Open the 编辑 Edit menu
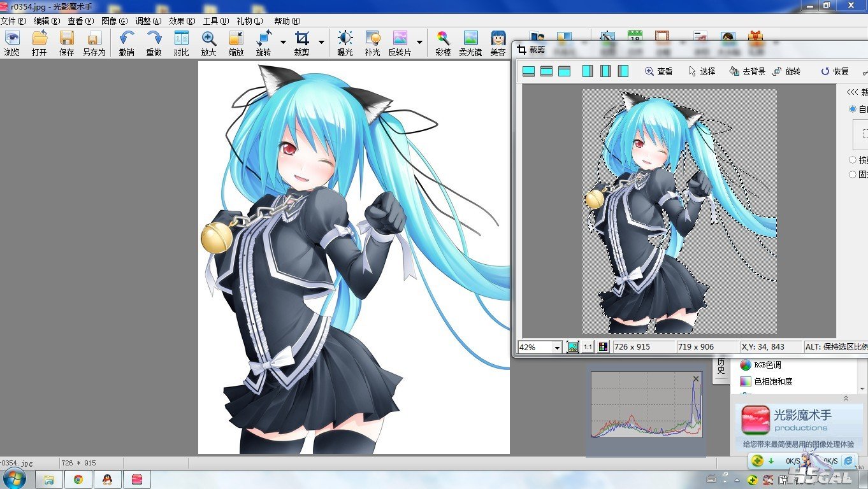This screenshot has height=489, width=868. tap(47, 21)
